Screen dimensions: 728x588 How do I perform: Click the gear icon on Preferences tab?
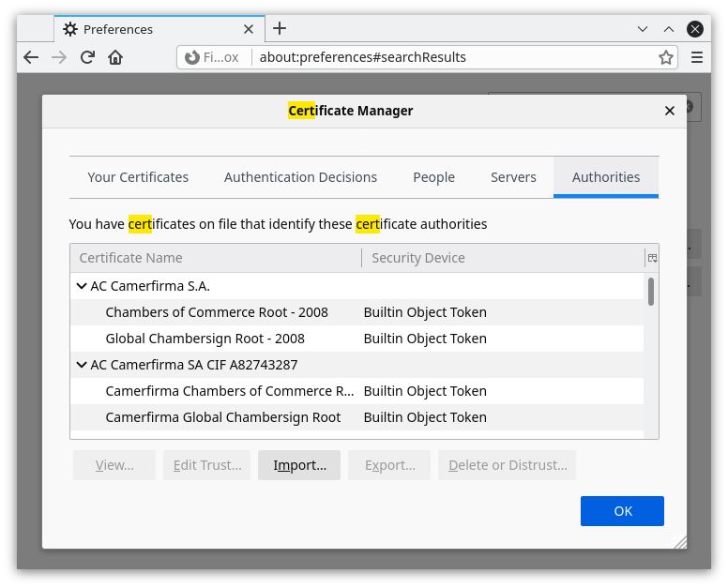coord(70,29)
